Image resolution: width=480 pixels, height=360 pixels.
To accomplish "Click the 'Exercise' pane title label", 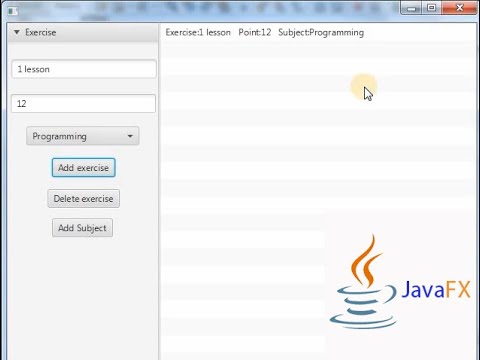I will [41, 32].
